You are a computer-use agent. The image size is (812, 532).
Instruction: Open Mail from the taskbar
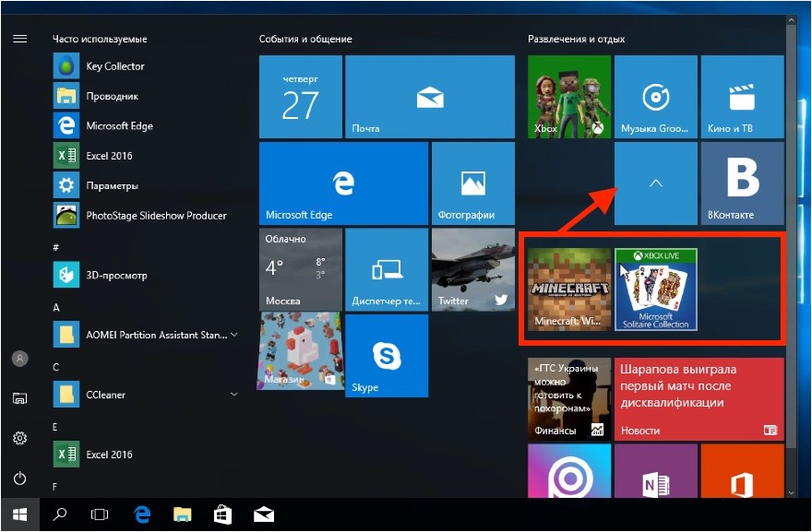point(264,514)
